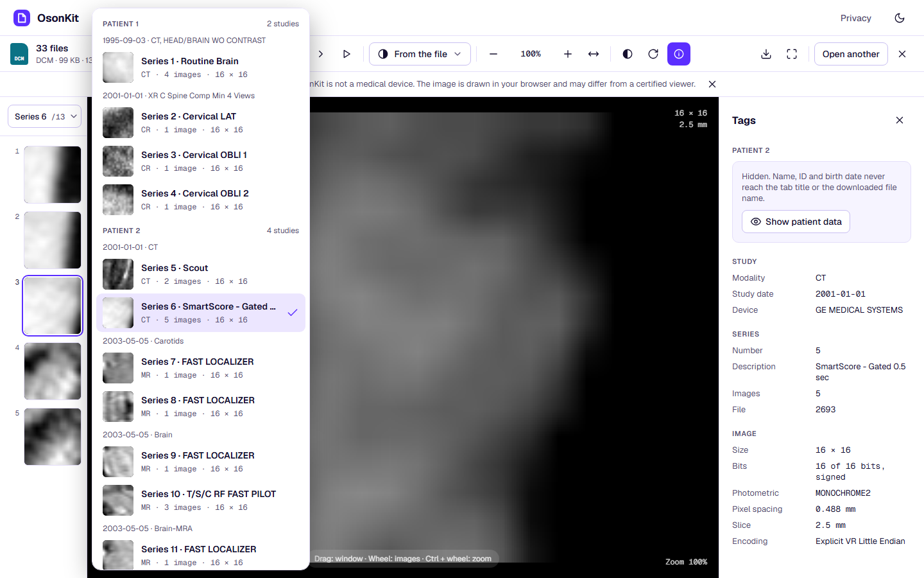The height and width of the screenshot is (578, 924).
Task: Select image thumbnail 4
Action: coord(53,371)
